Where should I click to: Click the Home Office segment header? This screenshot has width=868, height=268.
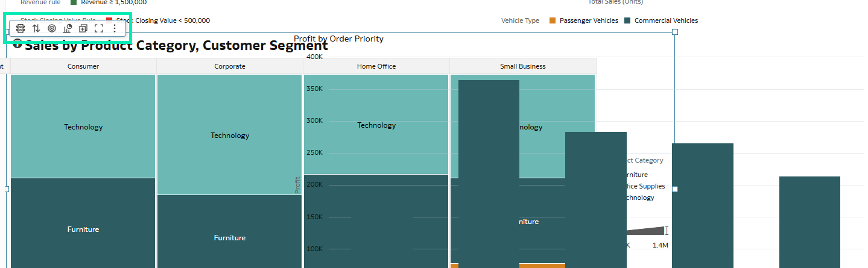point(376,66)
